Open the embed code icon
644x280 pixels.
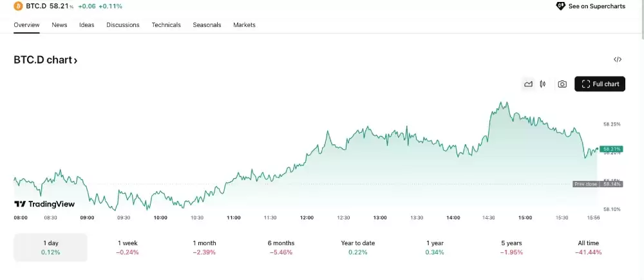click(618, 60)
